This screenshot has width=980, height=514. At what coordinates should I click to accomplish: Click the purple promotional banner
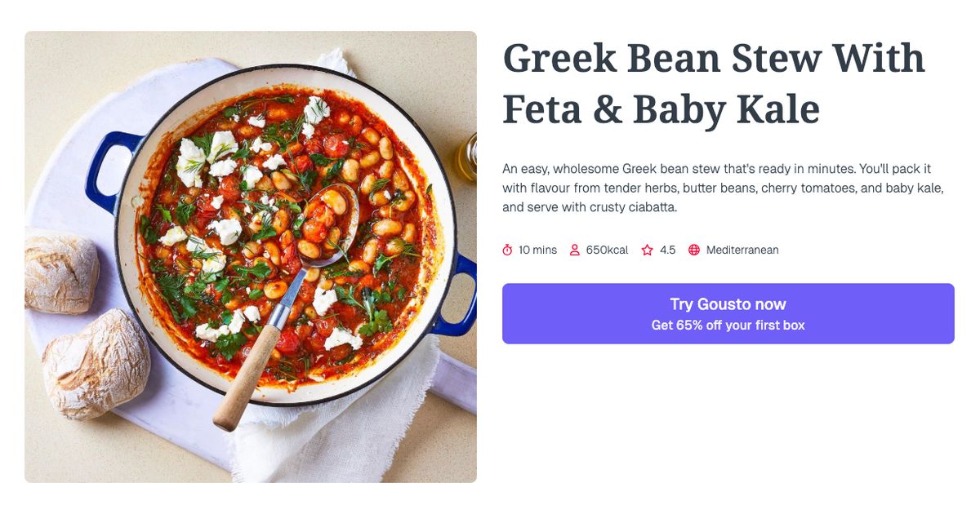(x=728, y=313)
